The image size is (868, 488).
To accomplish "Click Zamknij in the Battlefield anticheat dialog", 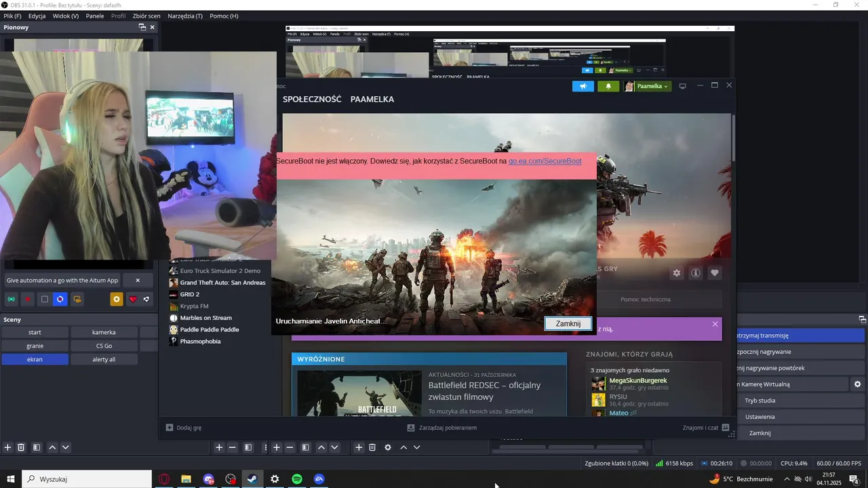I will [568, 323].
